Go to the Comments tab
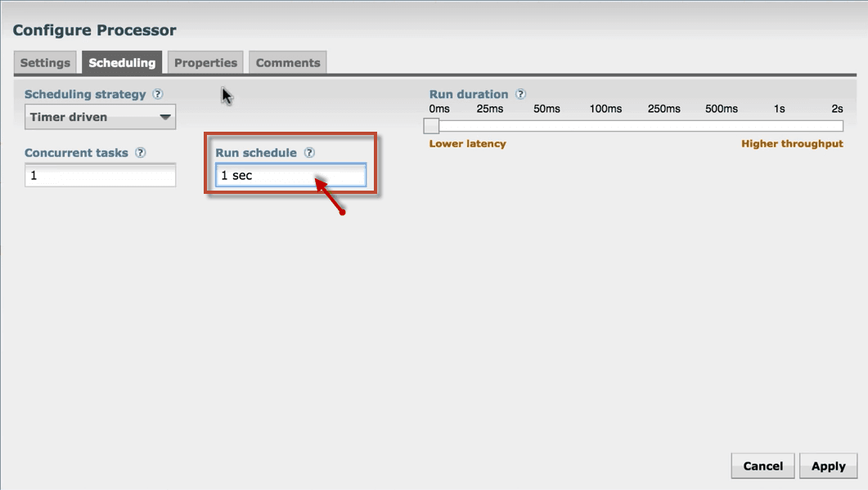 [x=288, y=63]
